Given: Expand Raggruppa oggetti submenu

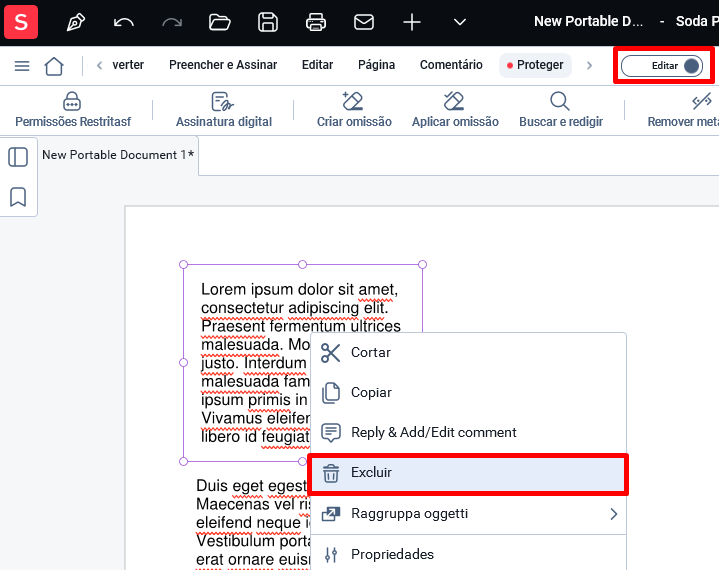Looking at the screenshot, I should [x=468, y=514].
